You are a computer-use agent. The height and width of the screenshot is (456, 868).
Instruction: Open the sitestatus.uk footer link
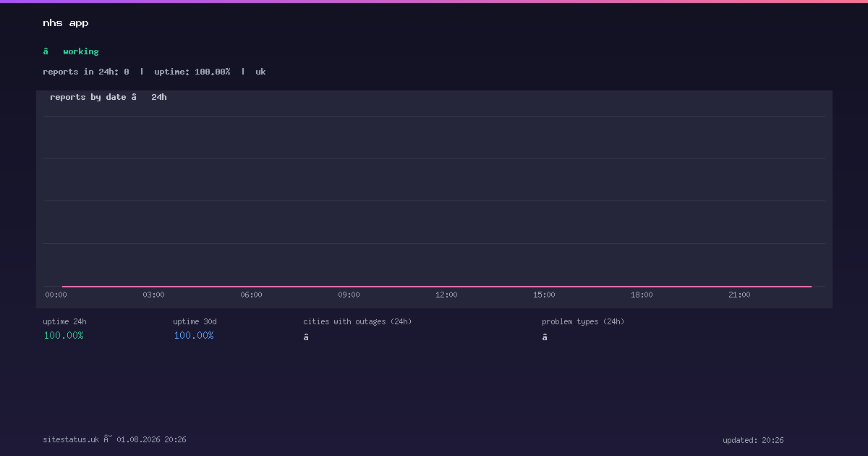click(x=71, y=439)
